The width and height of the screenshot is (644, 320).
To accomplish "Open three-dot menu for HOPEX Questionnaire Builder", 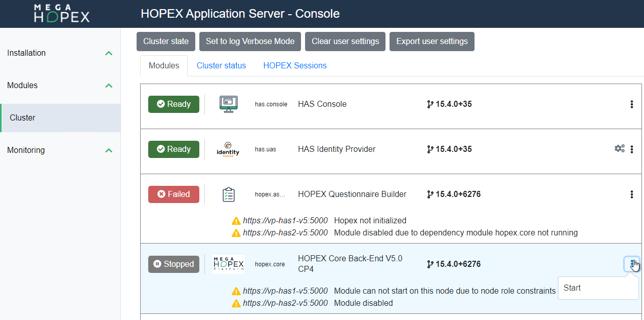I will pyautogui.click(x=632, y=194).
